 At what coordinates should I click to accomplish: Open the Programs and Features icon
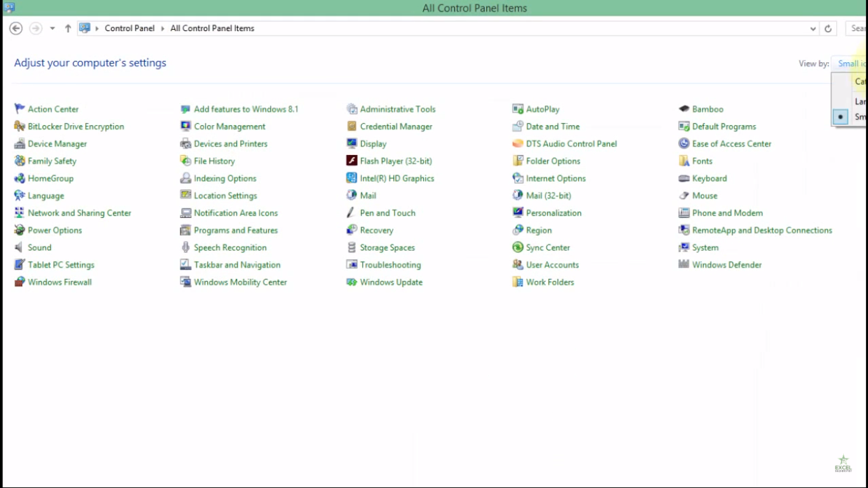coord(186,230)
